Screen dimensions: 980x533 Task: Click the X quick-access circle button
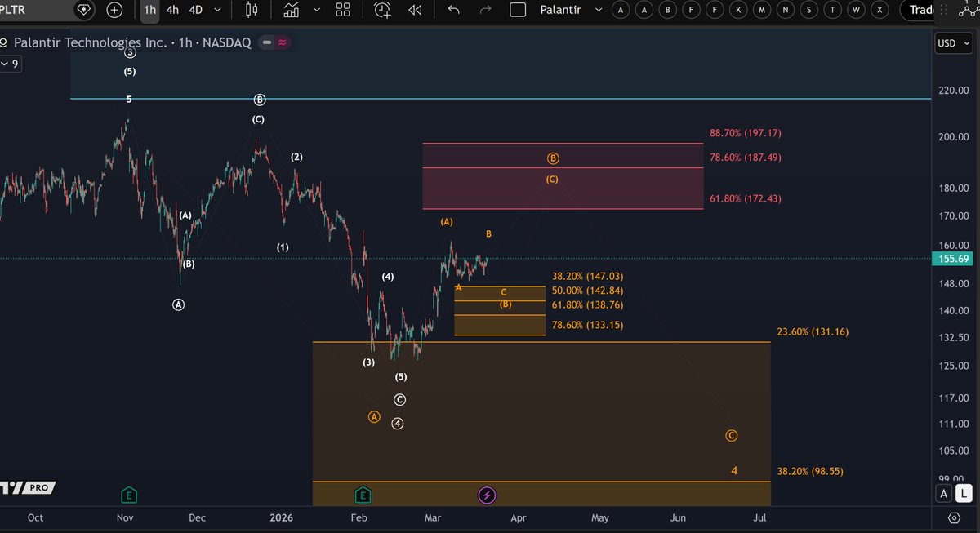(x=879, y=10)
